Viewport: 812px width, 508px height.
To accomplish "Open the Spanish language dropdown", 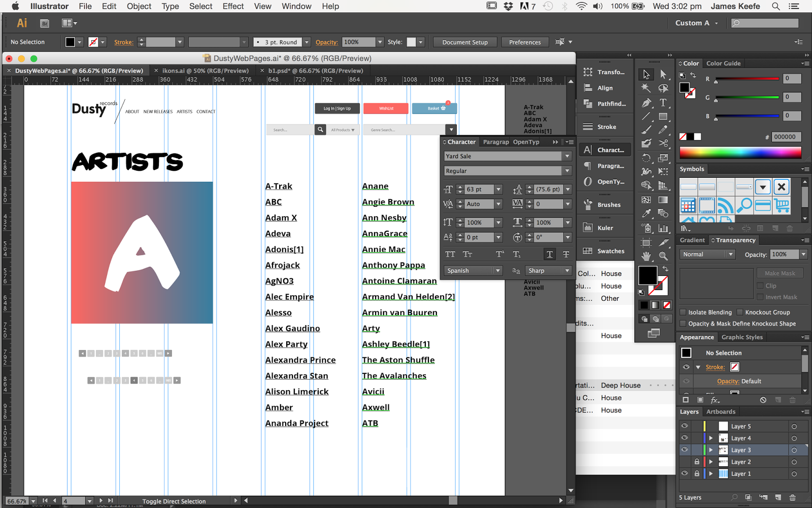I will point(473,271).
